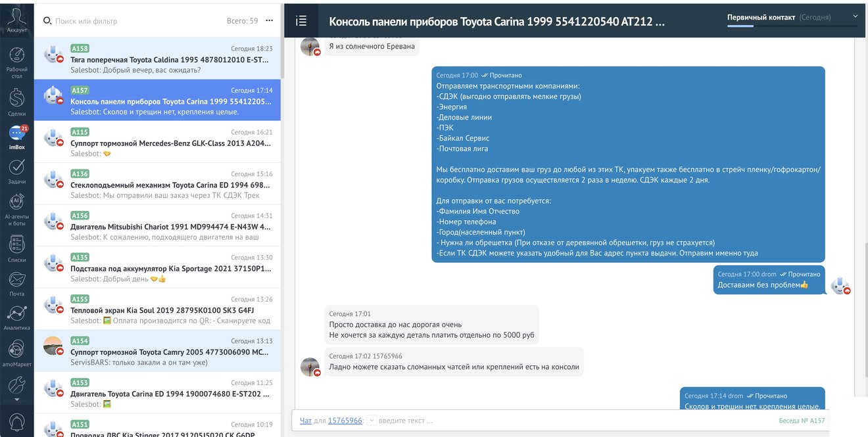This screenshot has height=437, width=868.
Task: Expand more items arrow in left sidebar
Action: 17,400
